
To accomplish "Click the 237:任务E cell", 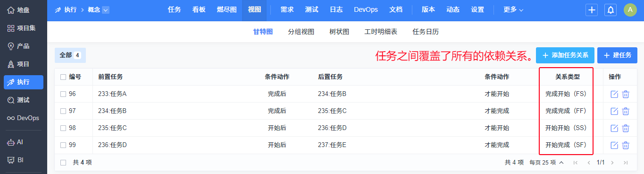I will pyautogui.click(x=332, y=145).
